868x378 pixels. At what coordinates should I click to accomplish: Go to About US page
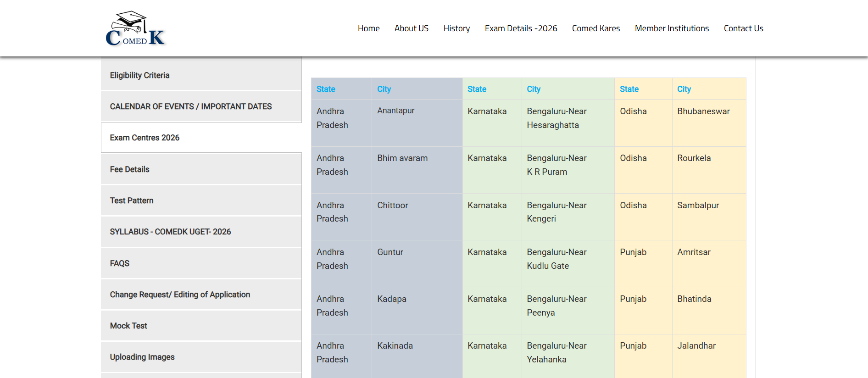click(x=411, y=28)
